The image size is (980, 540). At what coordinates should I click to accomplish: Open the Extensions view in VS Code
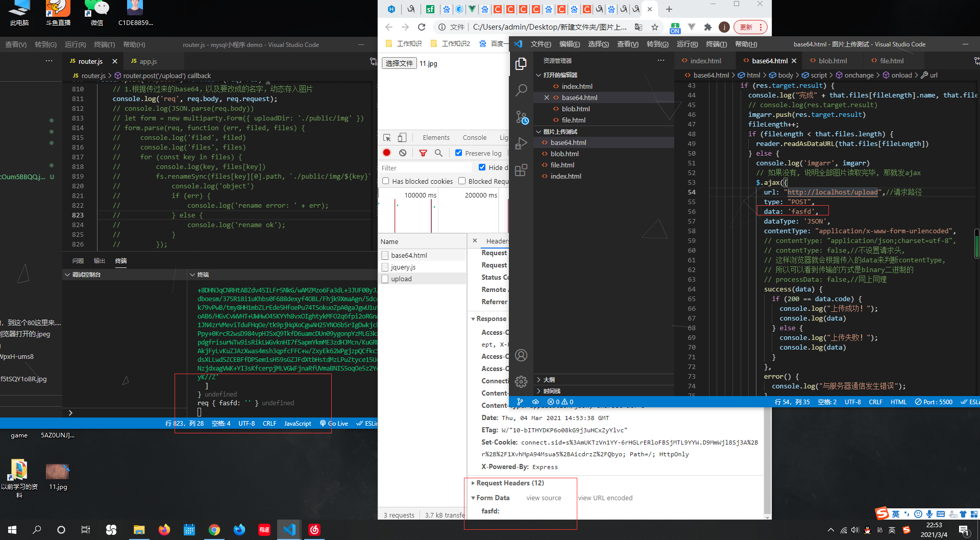click(521, 170)
